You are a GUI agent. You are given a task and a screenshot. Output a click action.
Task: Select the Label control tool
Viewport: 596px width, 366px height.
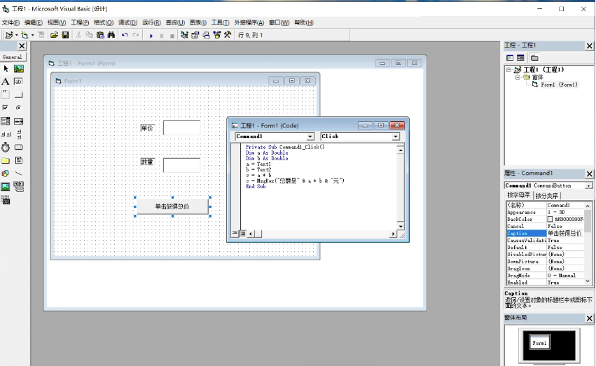pos(6,82)
